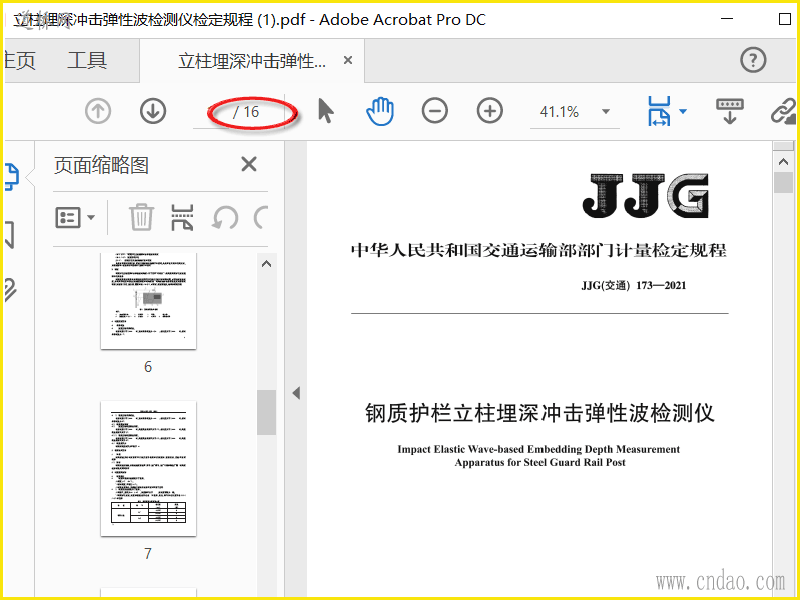The height and width of the screenshot is (600, 800).
Task: Go to previous page with up arrow
Action: pyautogui.click(x=98, y=111)
